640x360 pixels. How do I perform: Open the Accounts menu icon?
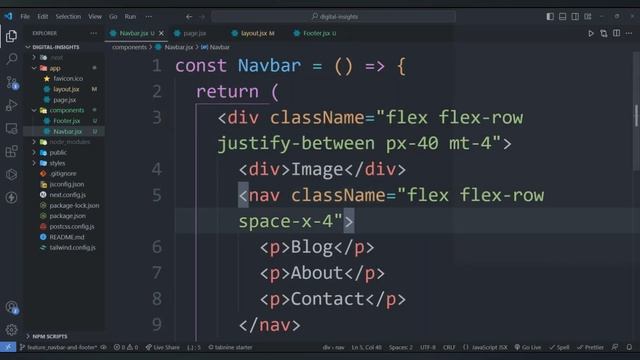[11, 307]
